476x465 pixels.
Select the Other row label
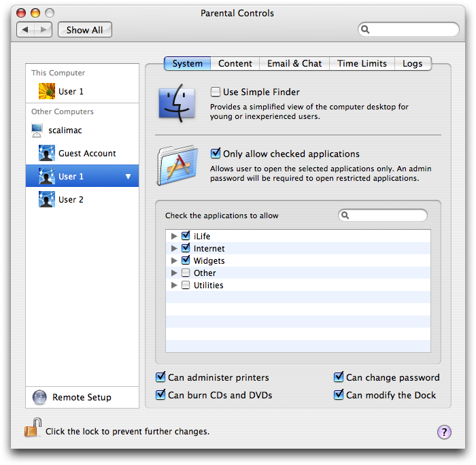205,273
